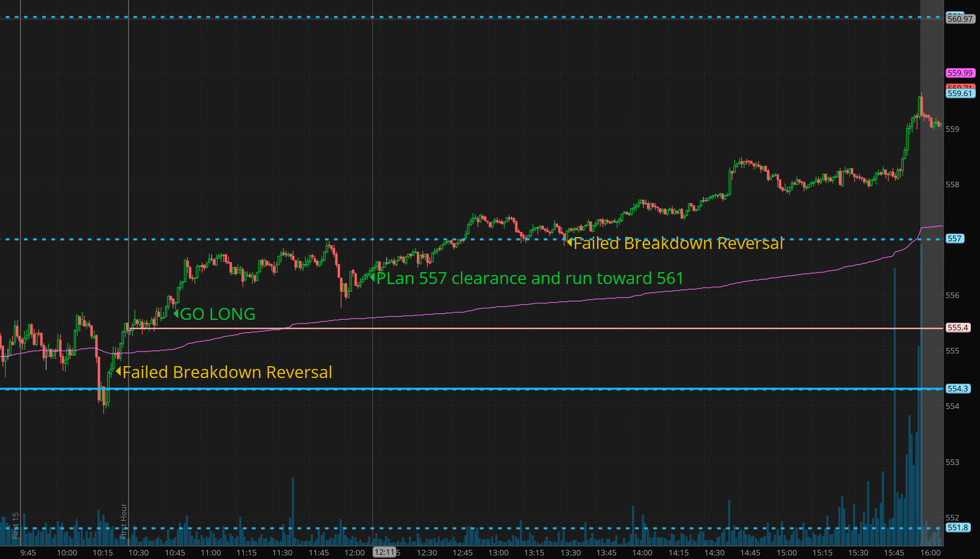Viewport: 980px width, 559px height.
Task: Click the 560.97 price level bubble
Action: tap(960, 19)
